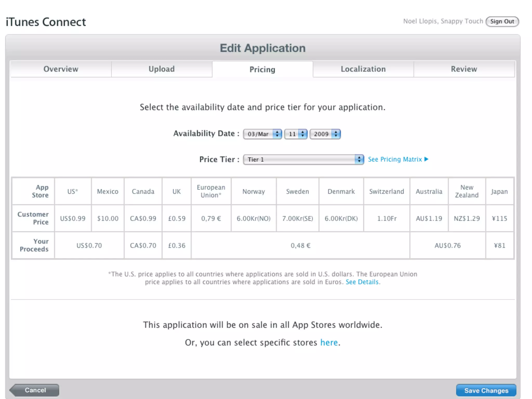Click the Mexico customer price $10.00 cell
Viewport: 532px width, 399px height.
tap(108, 218)
